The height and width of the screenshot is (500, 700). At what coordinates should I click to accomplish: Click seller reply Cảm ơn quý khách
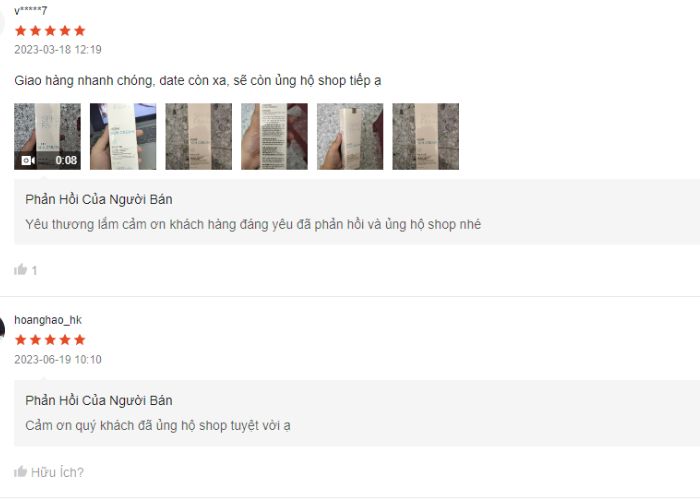(x=158, y=425)
